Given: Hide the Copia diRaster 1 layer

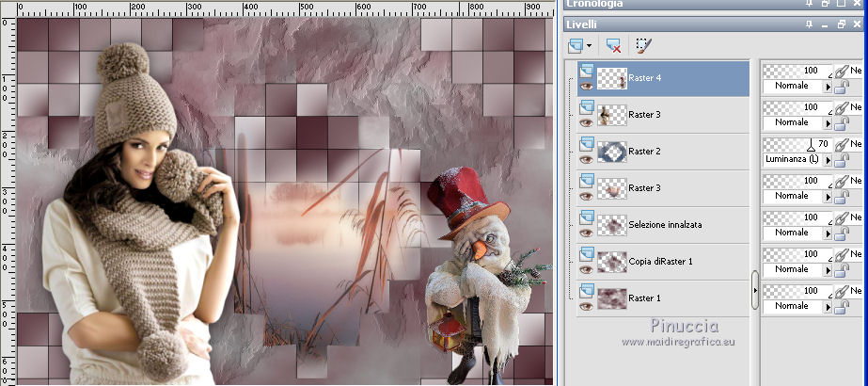Looking at the screenshot, I should coord(586,269).
